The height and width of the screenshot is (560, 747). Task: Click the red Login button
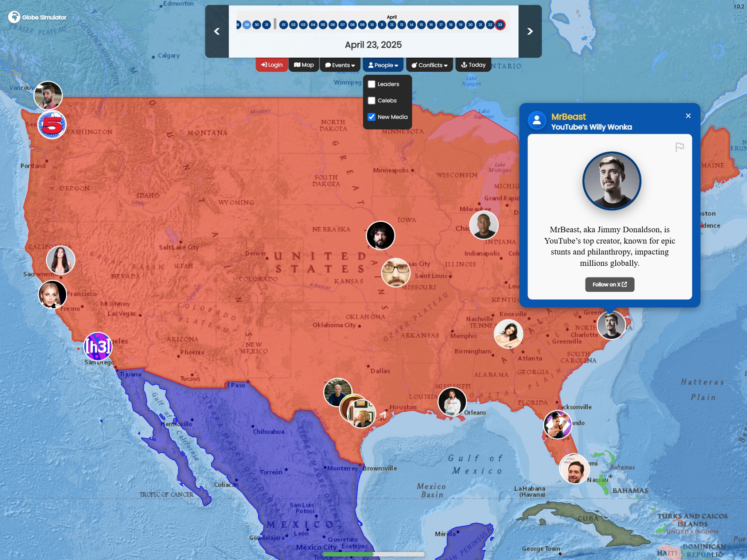tap(272, 65)
